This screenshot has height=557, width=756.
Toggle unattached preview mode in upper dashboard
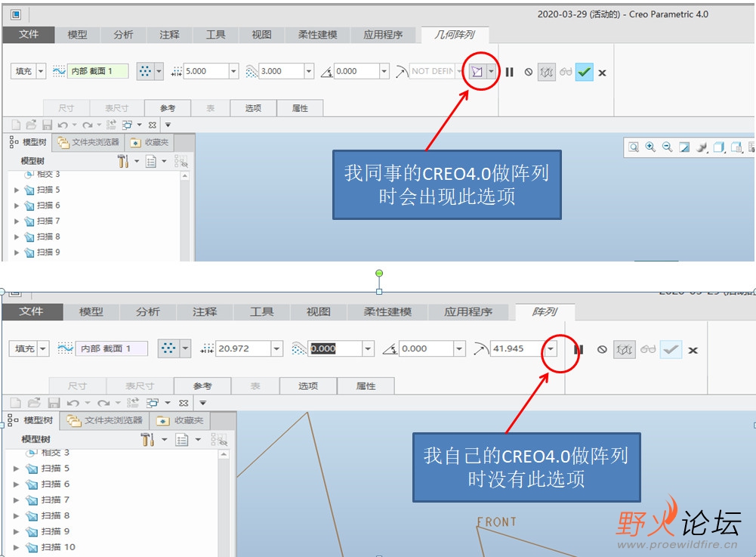(x=546, y=73)
